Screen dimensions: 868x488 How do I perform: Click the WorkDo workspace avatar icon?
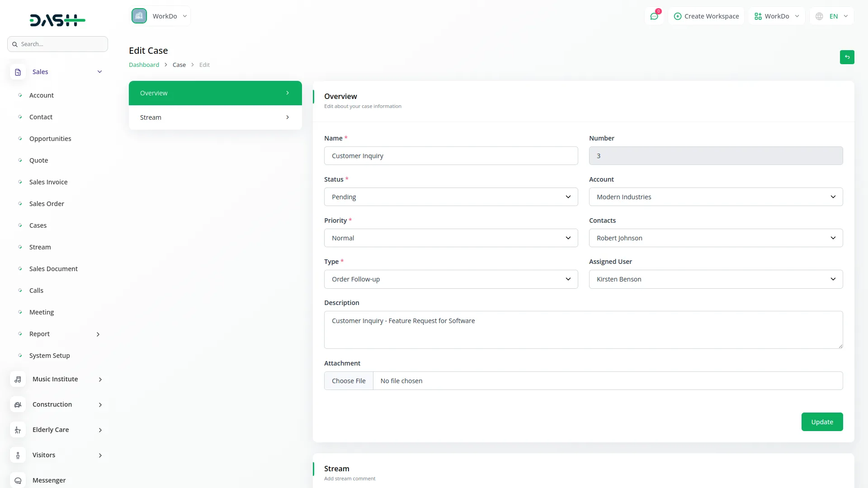tap(139, 16)
